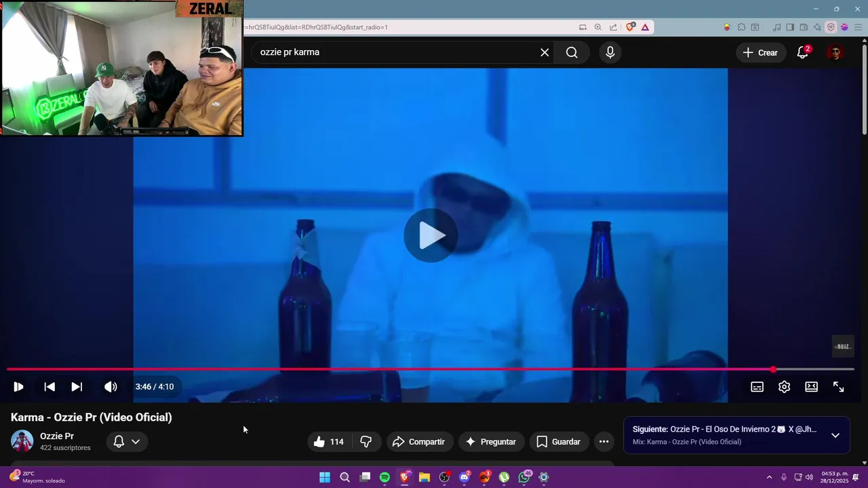Resume playback with the player's play icon
The image size is (868, 488).
pyautogui.click(x=19, y=386)
